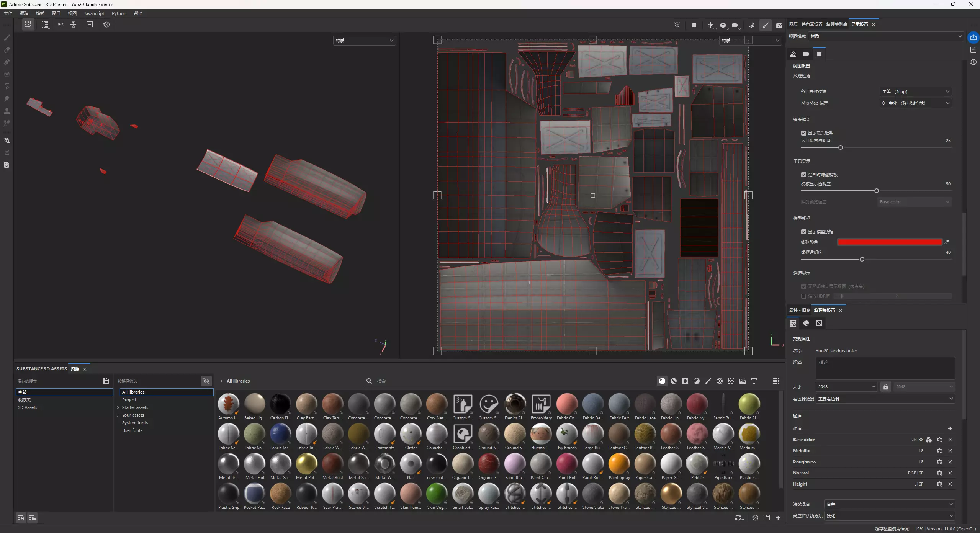Click the save search disk icon
980x533 pixels.
106,381
